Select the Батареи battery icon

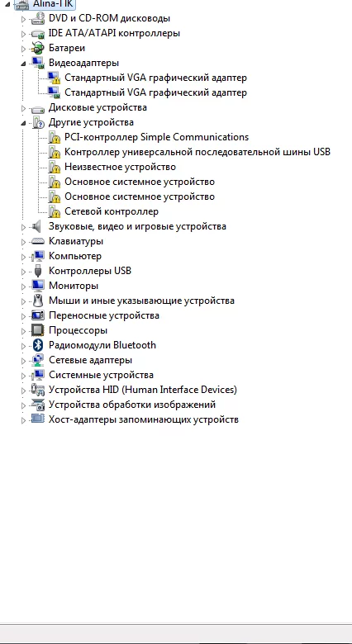[38, 48]
